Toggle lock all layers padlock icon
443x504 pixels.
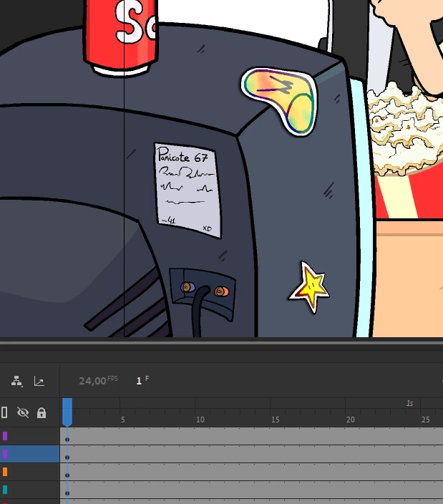42,412
